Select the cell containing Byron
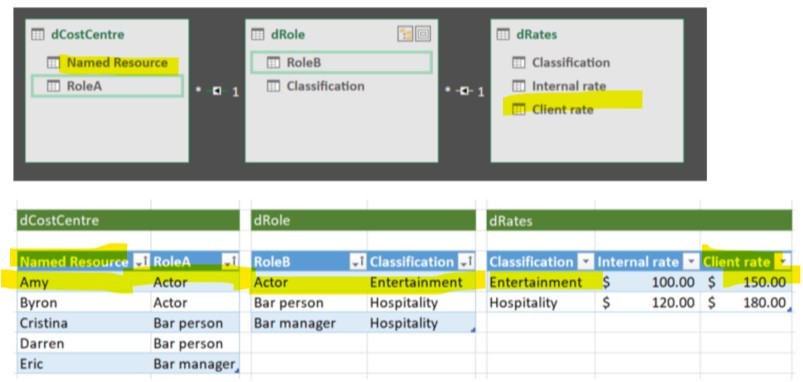This screenshot has height=382, width=803. (x=84, y=303)
